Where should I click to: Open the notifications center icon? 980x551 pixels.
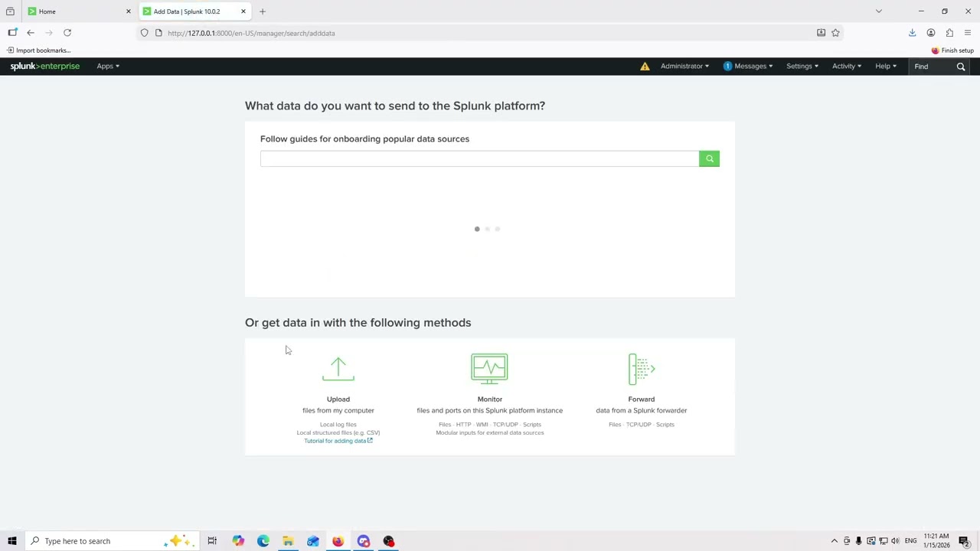tap(965, 541)
